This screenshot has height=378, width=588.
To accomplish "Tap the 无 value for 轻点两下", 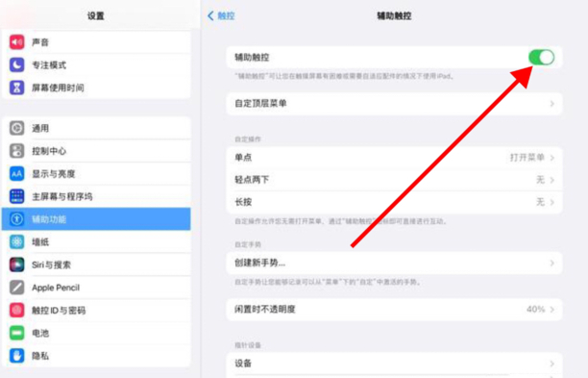I will pos(540,180).
